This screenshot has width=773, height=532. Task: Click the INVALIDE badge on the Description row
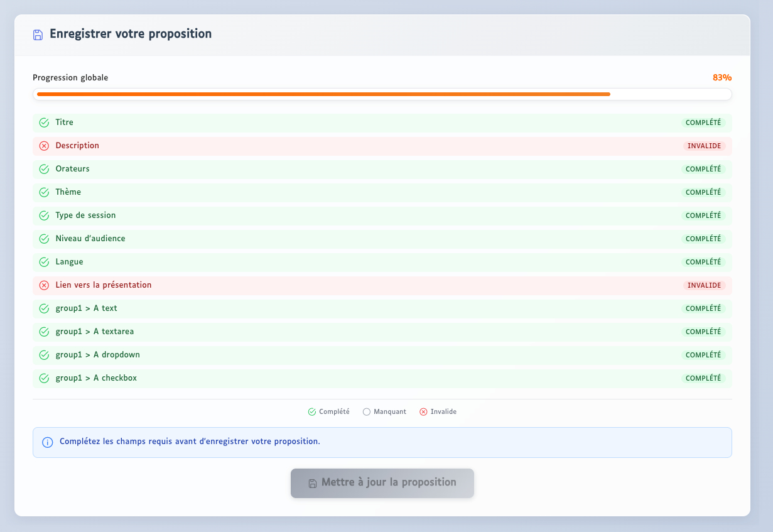point(704,146)
